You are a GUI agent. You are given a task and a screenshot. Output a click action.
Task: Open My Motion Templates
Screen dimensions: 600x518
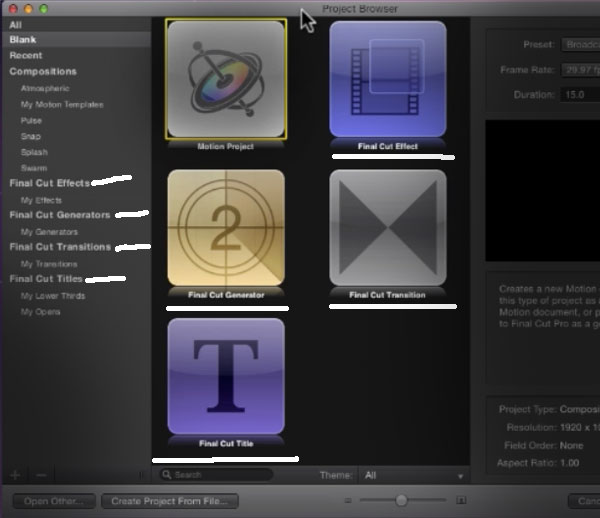click(x=62, y=104)
